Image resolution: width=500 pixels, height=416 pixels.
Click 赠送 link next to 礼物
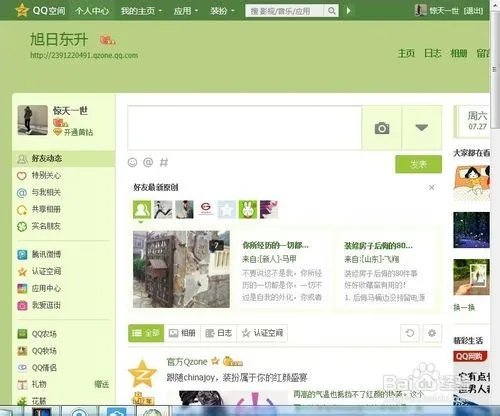click(x=102, y=384)
